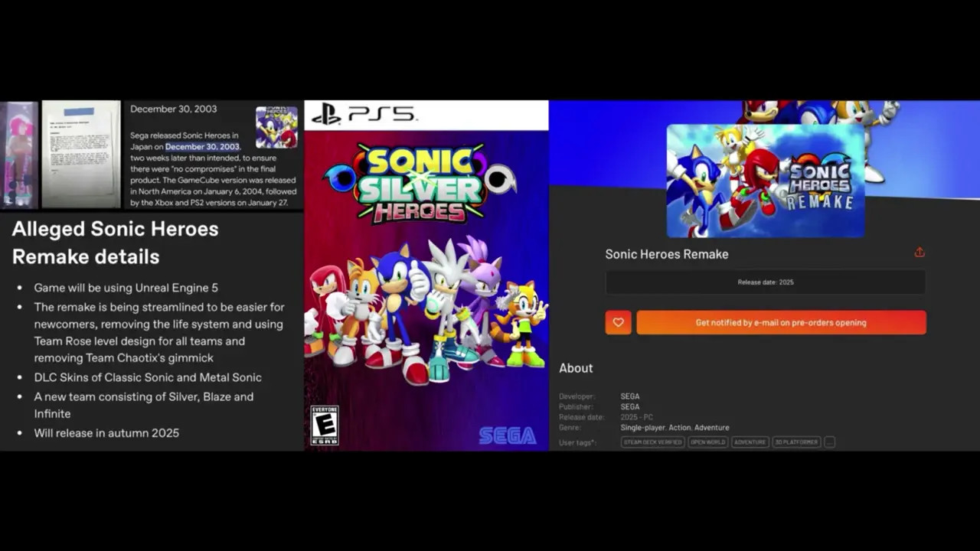The width and height of the screenshot is (980, 551).
Task: Toggle the heart wishlist button
Action: coord(618,322)
